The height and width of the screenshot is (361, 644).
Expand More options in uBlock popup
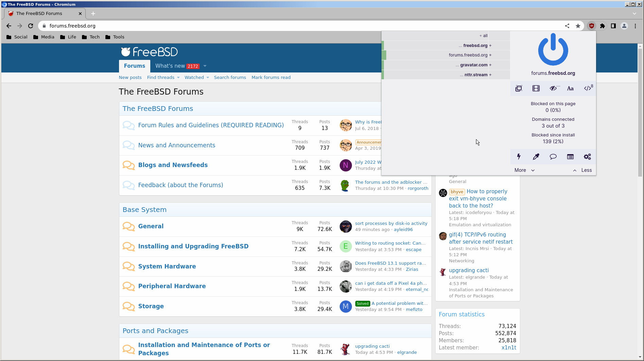(x=524, y=170)
